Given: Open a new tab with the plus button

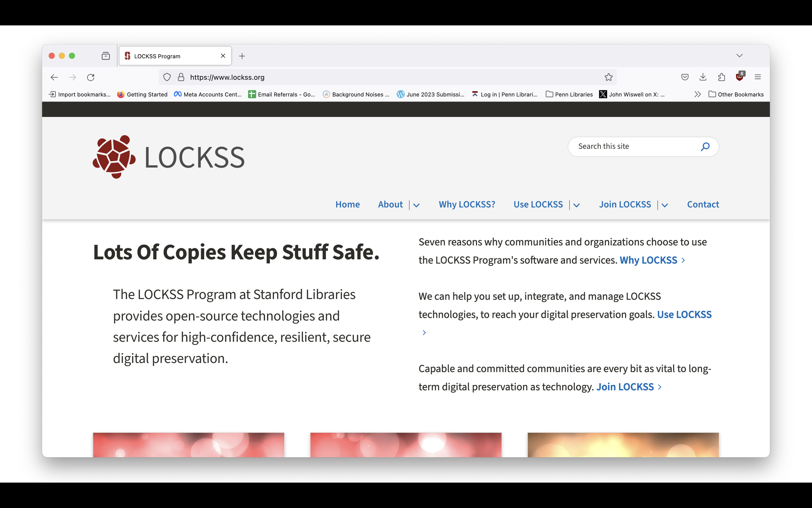Looking at the screenshot, I should 242,56.
